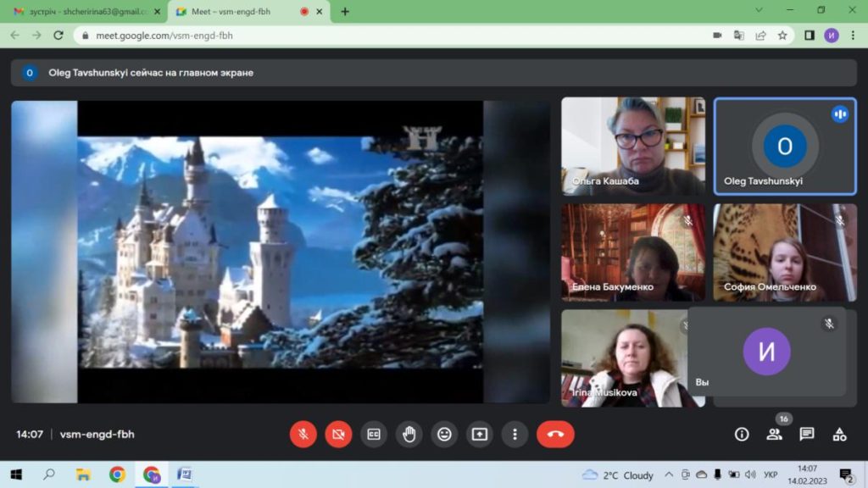
Task: Open Chrome side panel icon
Action: click(x=810, y=36)
